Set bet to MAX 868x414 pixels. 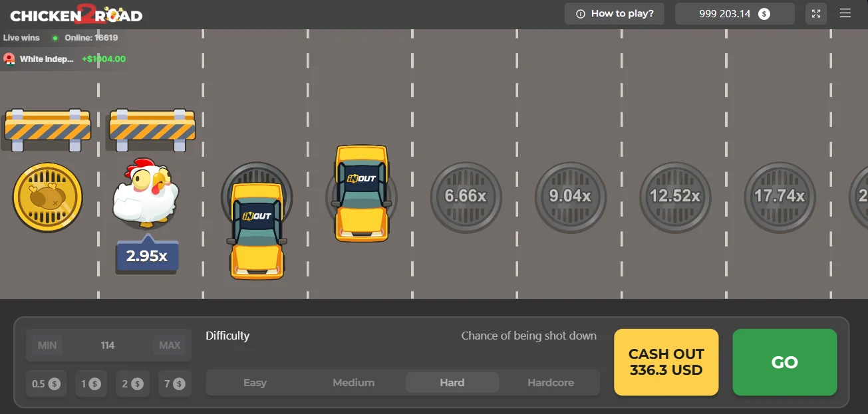coord(170,346)
